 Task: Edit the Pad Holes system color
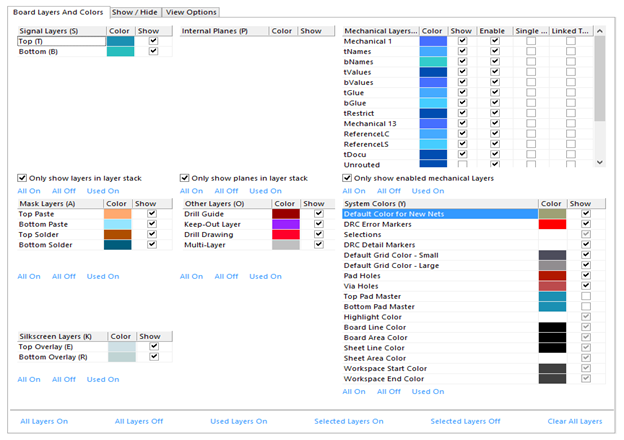coord(552,276)
